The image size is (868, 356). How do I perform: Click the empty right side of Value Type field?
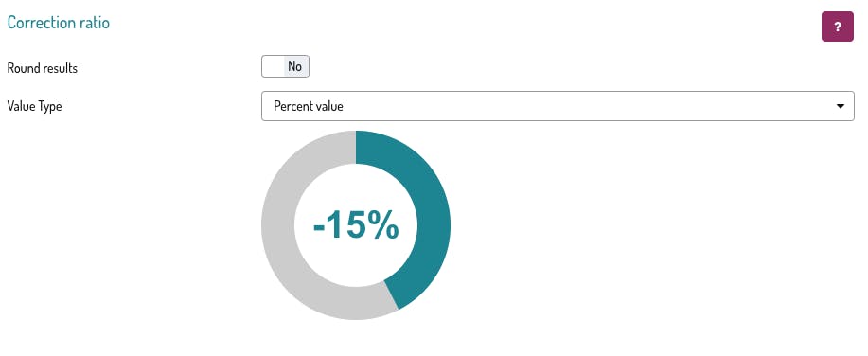click(609, 106)
